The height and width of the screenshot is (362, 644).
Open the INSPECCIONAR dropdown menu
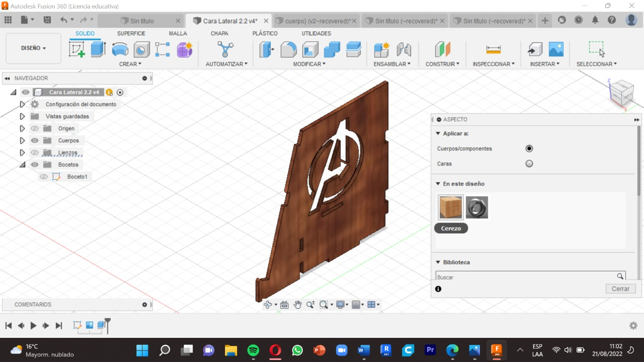pyautogui.click(x=494, y=64)
